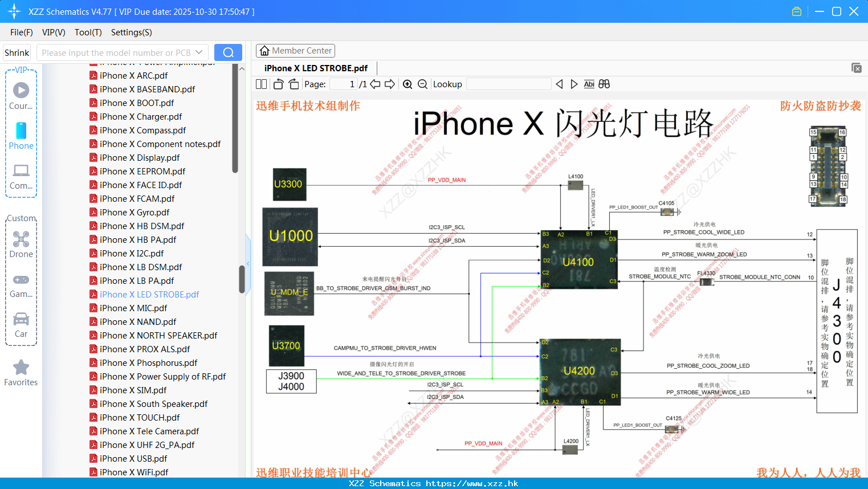Image resolution: width=868 pixels, height=489 pixels.
Task: Open iPhone X Display.pdf
Action: point(140,157)
